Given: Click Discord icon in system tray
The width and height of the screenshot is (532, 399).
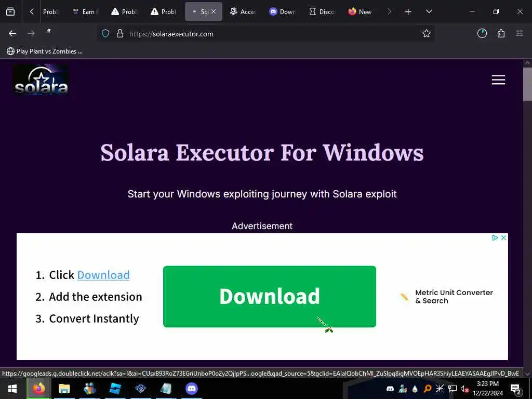Looking at the screenshot, I should (x=390, y=389).
